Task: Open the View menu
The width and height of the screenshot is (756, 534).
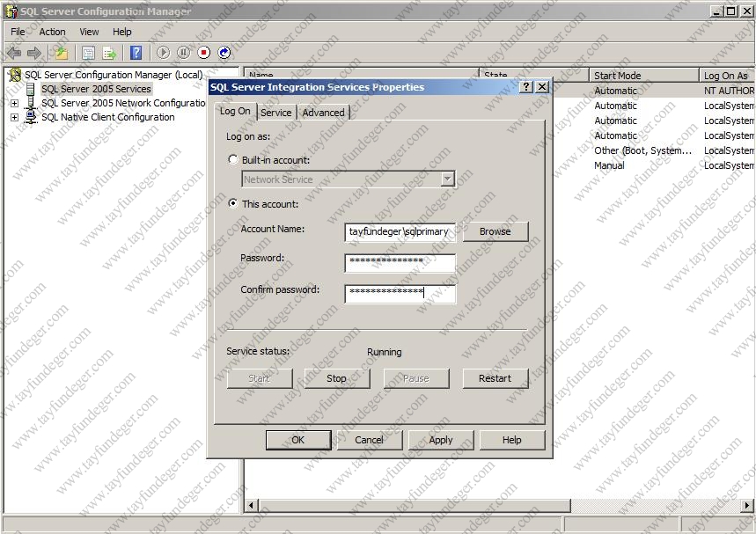Action: (x=89, y=32)
